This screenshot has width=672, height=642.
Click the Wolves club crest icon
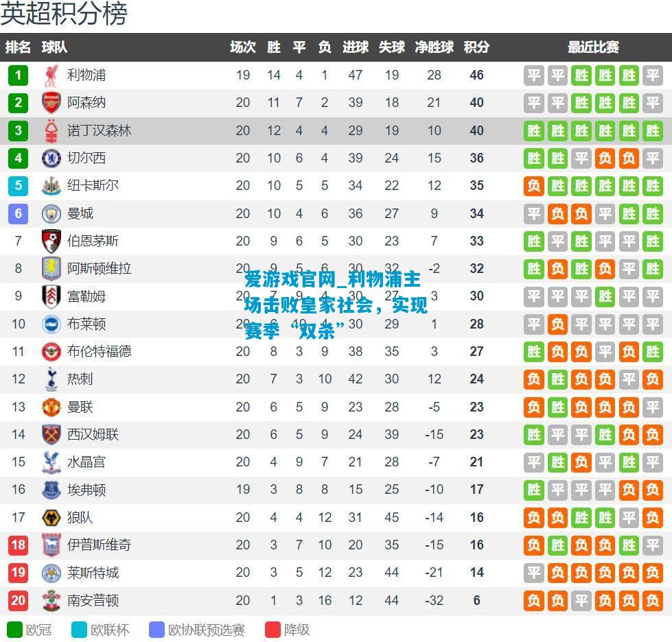51,517
